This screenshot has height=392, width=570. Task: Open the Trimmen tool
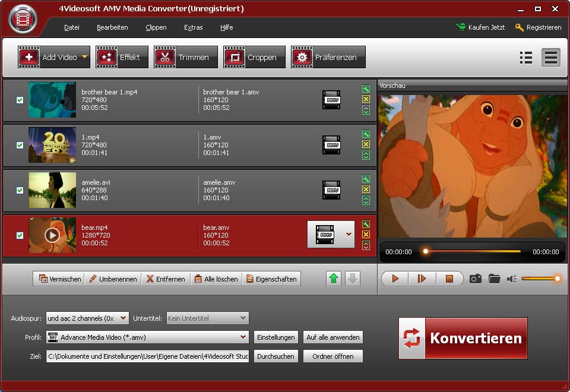pyautogui.click(x=186, y=57)
